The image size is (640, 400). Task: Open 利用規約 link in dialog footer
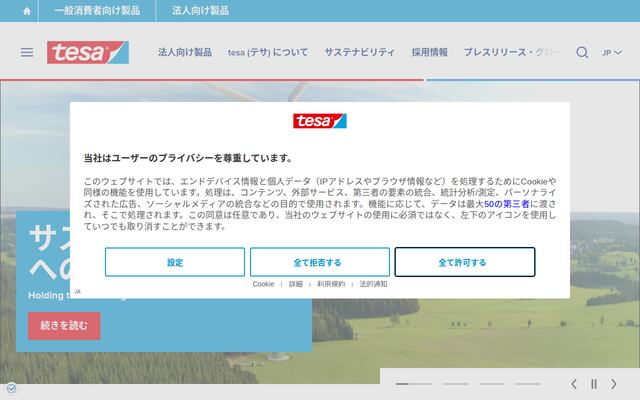(331, 284)
